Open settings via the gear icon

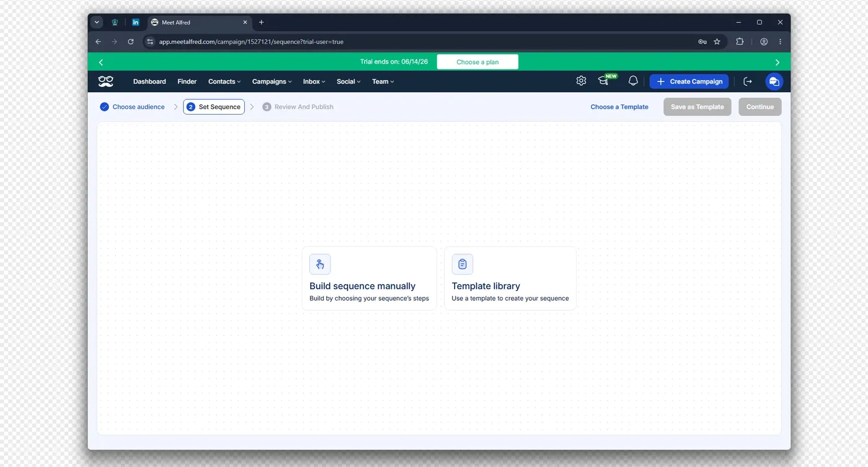(581, 81)
